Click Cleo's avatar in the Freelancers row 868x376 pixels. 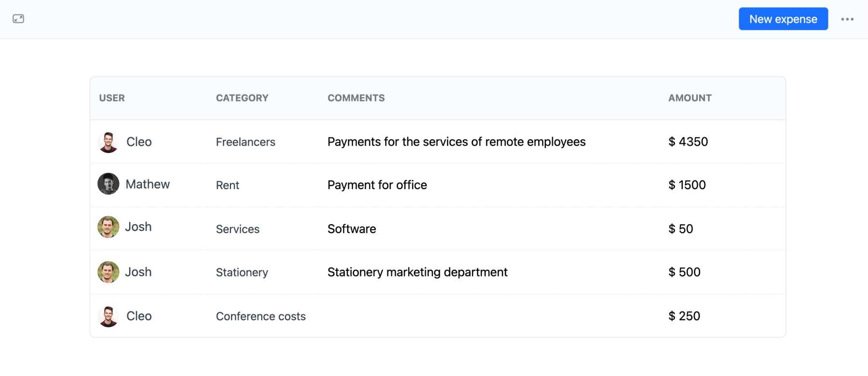point(108,142)
